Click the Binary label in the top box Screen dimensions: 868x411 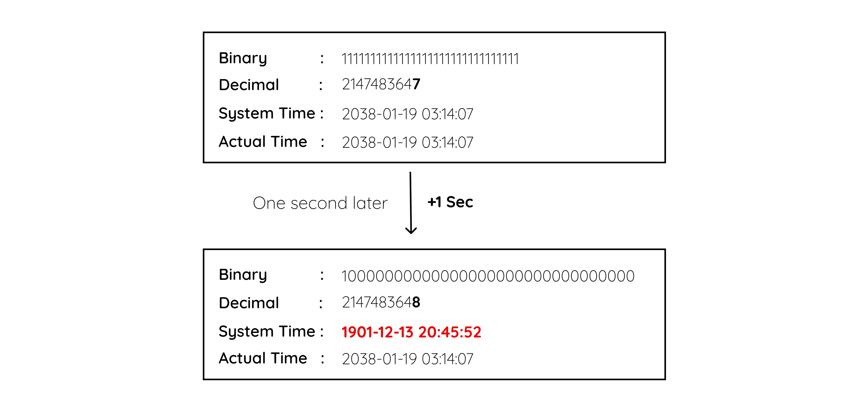[x=243, y=58]
